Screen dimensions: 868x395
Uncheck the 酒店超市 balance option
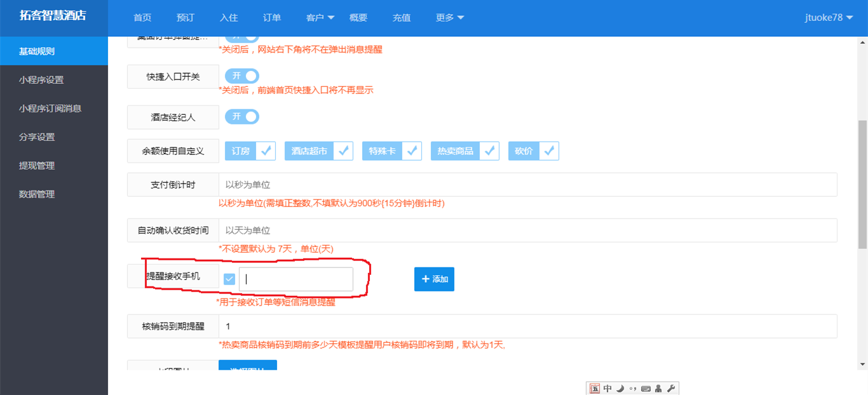point(319,151)
